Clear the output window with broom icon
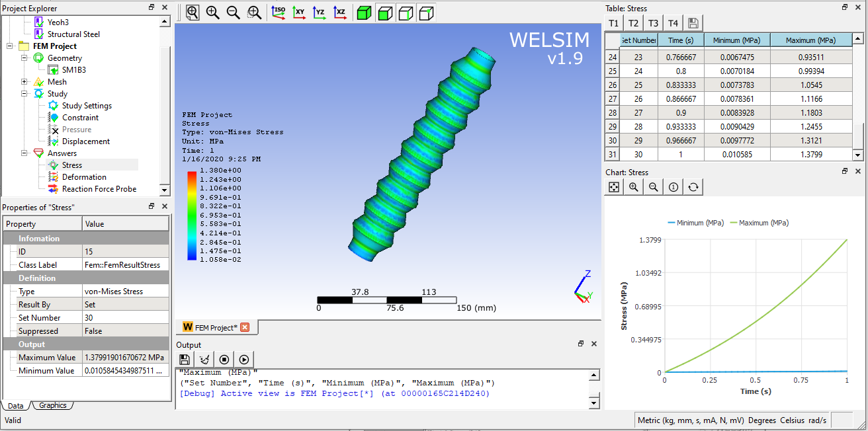This screenshot has height=431, width=868. 204,360
